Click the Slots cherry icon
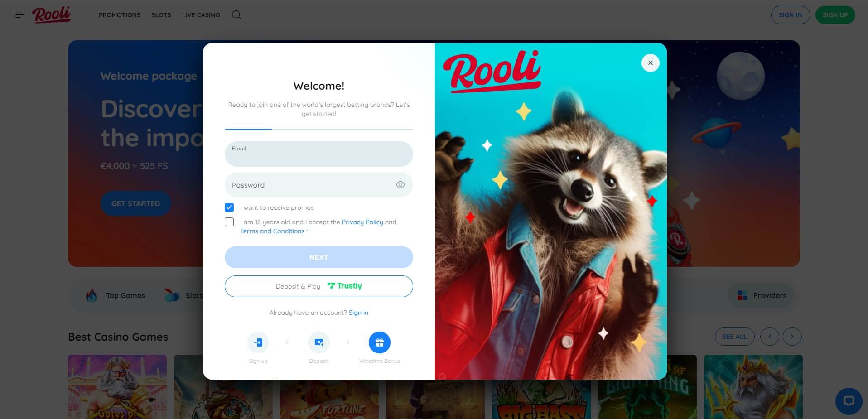This screenshot has height=419, width=868. coord(172,295)
